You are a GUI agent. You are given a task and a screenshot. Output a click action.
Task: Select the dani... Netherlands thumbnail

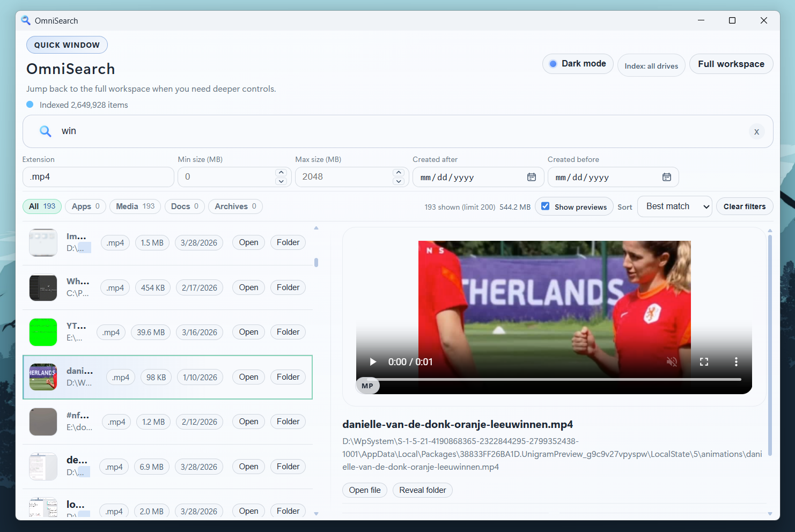pyautogui.click(x=43, y=377)
